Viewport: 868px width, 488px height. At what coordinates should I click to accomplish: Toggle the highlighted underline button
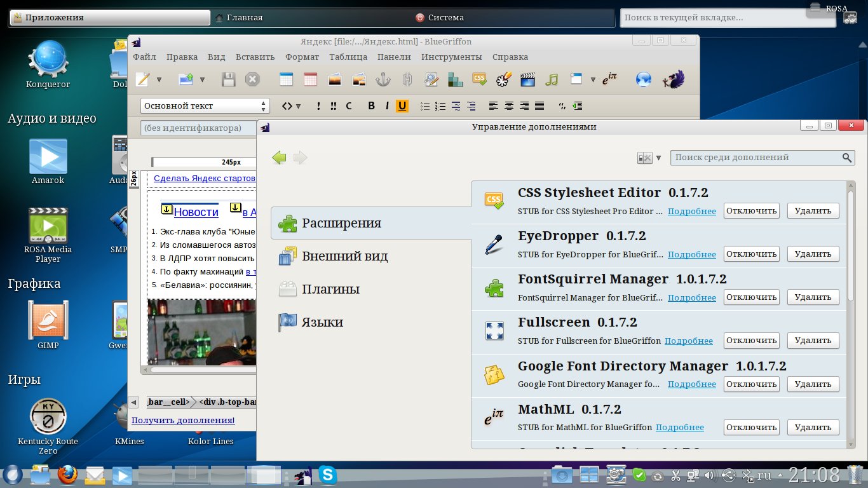402,106
